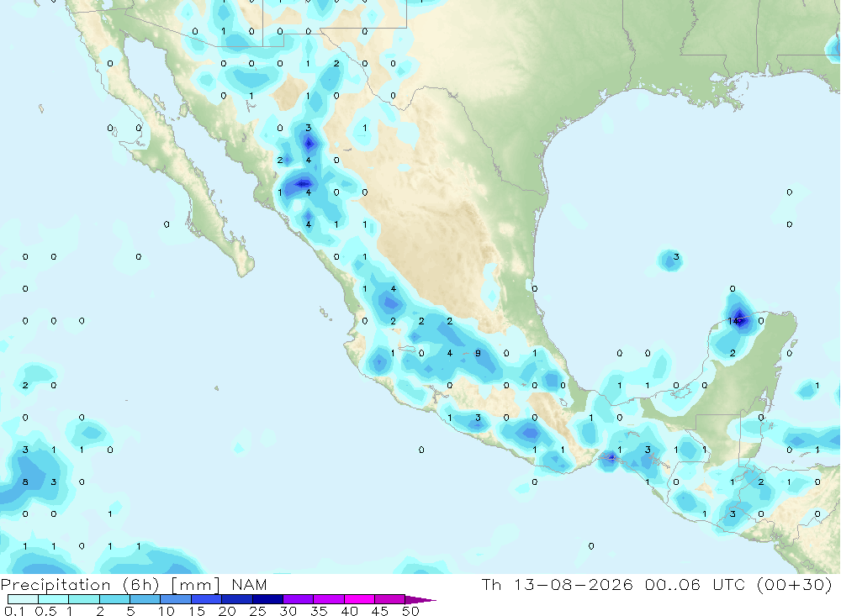This screenshot has width=841, height=616.
Task: Click the above-50 arrow tip of legend
Action: [x=420, y=600]
